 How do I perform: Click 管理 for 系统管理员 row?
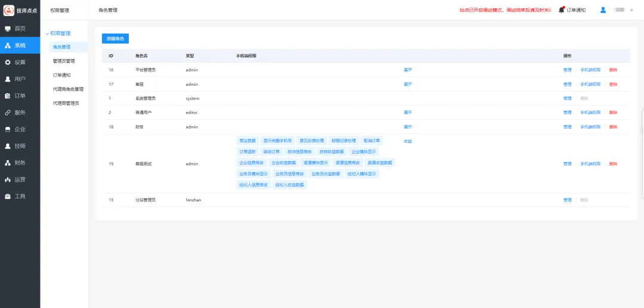[x=567, y=98]
